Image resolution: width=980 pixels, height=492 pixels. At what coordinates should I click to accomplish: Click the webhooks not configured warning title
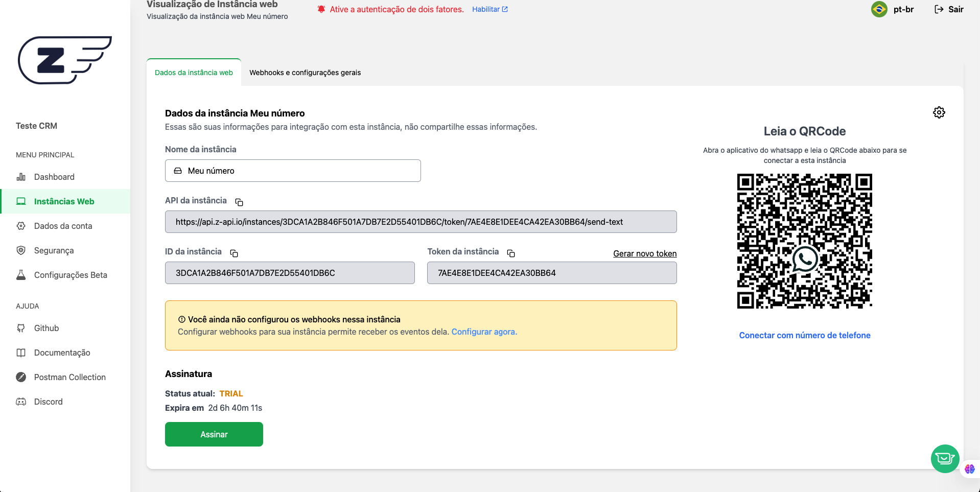click(294, 319)
